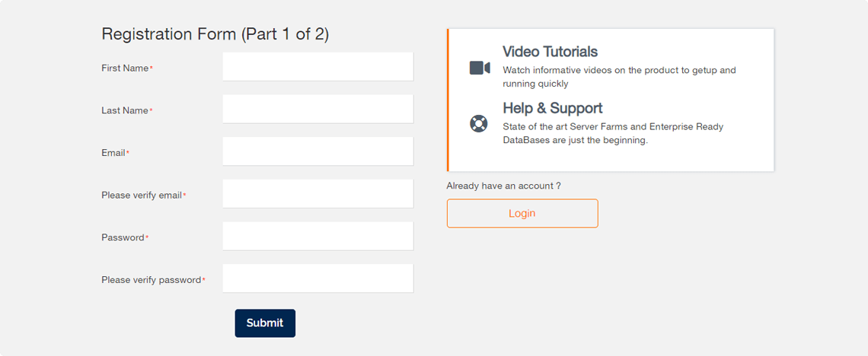Click the lifebuoy Help & Support icon

(x=477, y=123)
